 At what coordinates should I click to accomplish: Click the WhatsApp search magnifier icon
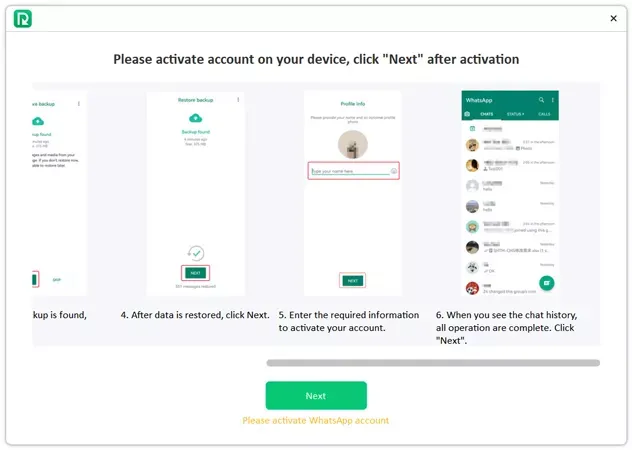coord(541,100)
